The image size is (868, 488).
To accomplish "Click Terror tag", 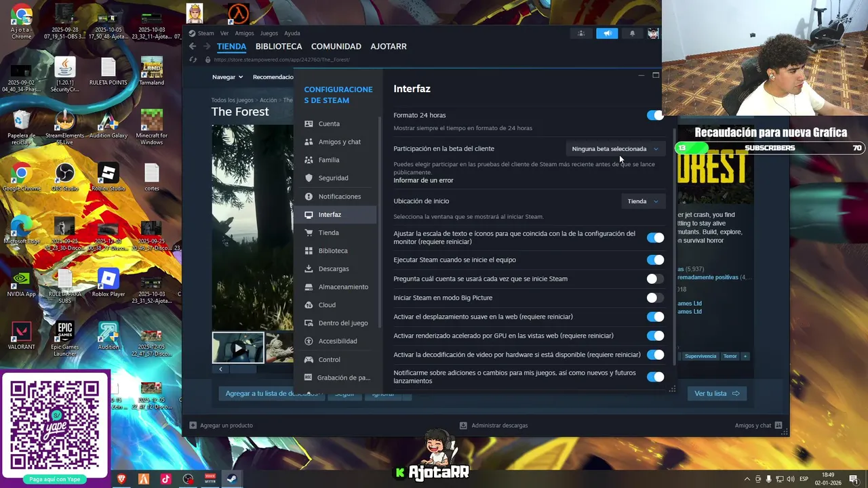I will pyautogui.click(x=730, y=357).
